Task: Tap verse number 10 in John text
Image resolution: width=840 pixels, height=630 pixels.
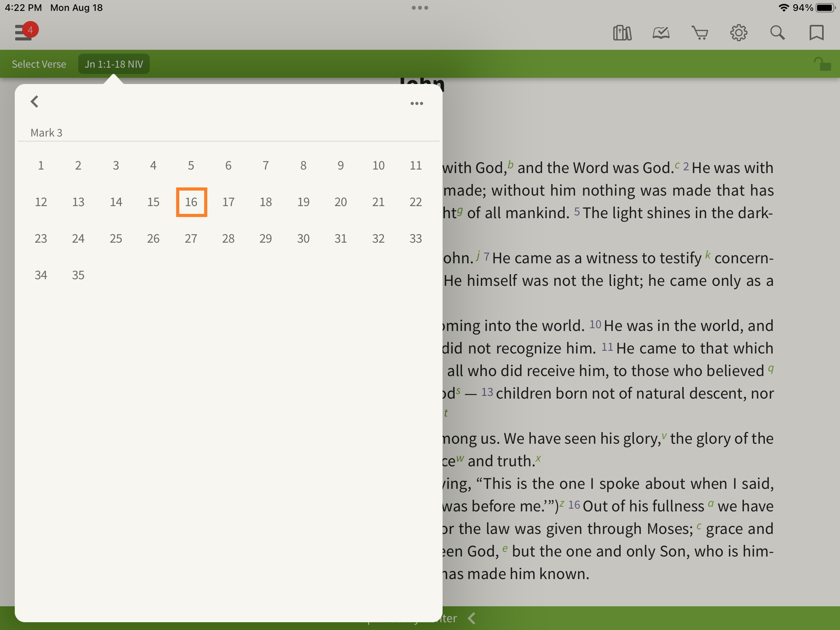Action: tap(595, 325)
